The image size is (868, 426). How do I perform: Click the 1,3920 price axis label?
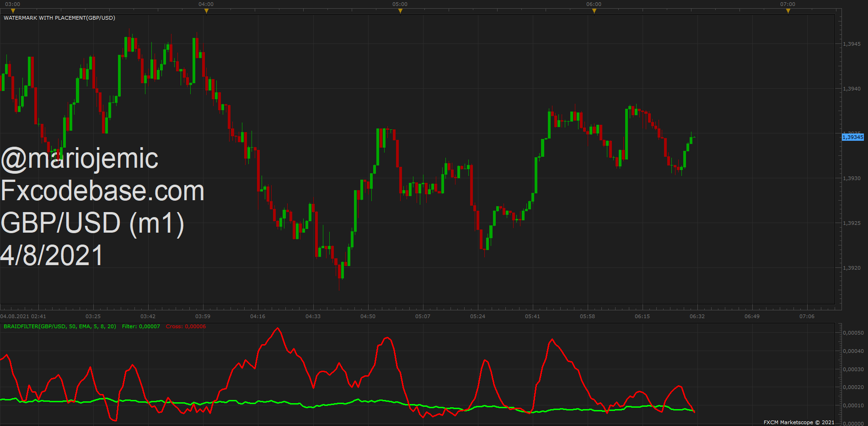tap(852, 268)
